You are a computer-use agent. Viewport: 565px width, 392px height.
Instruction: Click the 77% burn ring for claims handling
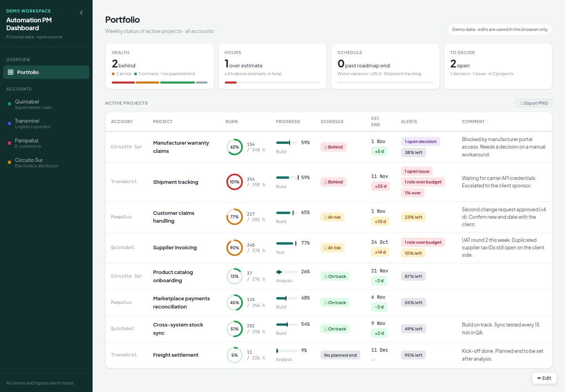[235, 217]
